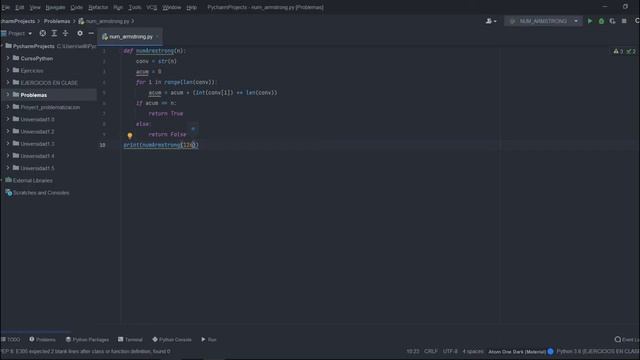Click the Atom One Dark theme status
The width and height of the screenshot is (640, 360).
point(517,351)
